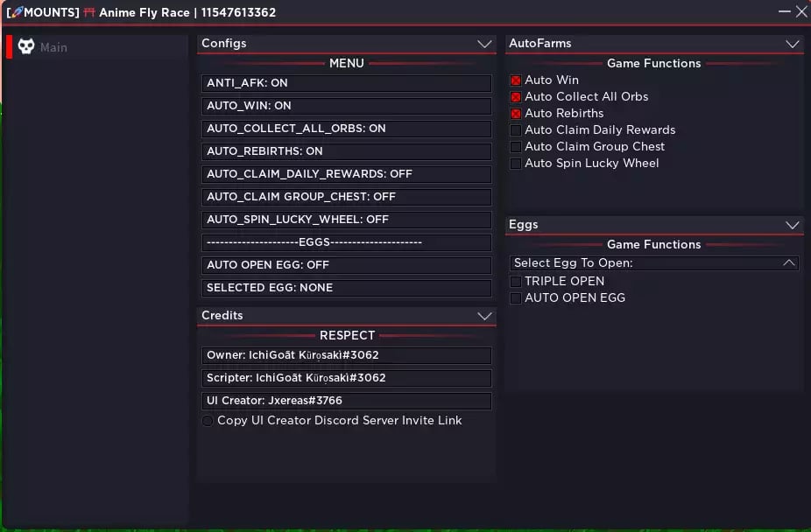This screenshot has height=532, width=811.
Task: Collapse the Eggs panel chevron
Action: tap(792, 225)
